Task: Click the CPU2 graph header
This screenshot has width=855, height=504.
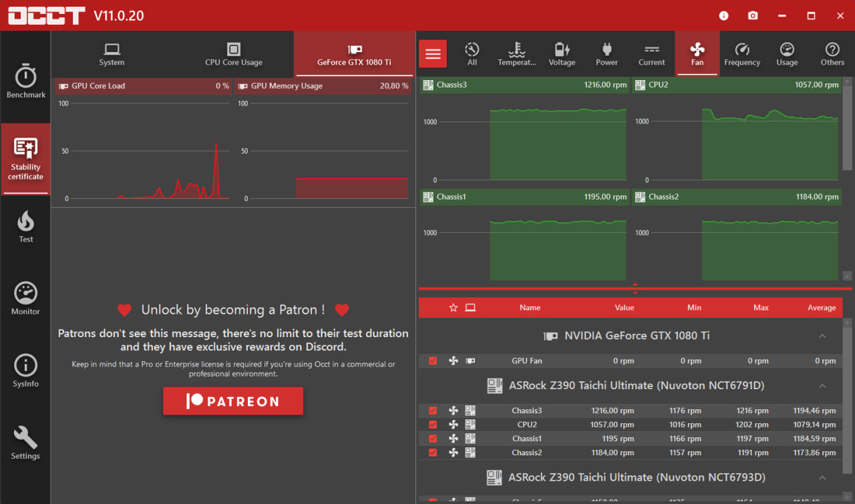Action: [737, 85]
